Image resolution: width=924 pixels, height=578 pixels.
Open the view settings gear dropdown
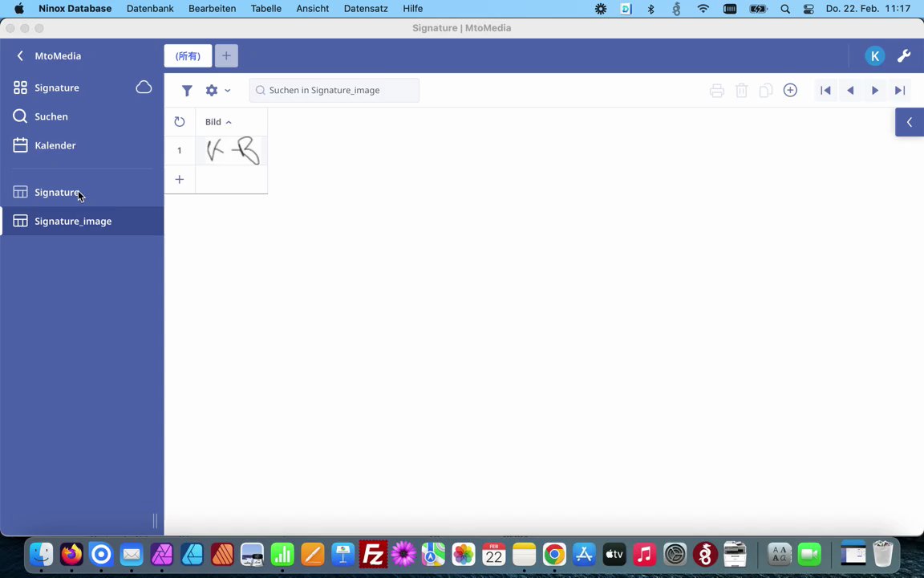[217, 90]
